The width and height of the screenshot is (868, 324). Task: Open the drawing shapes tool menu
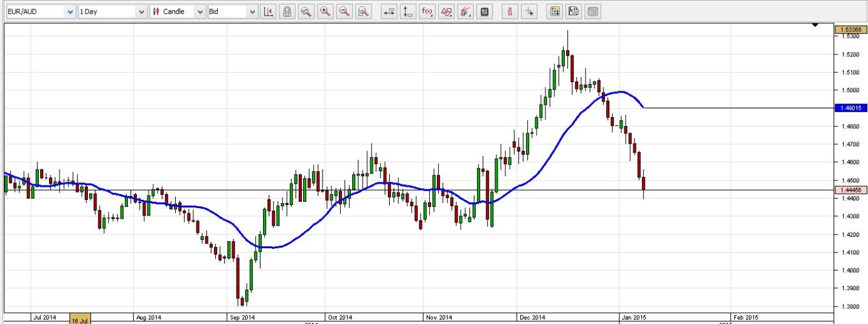446,11
